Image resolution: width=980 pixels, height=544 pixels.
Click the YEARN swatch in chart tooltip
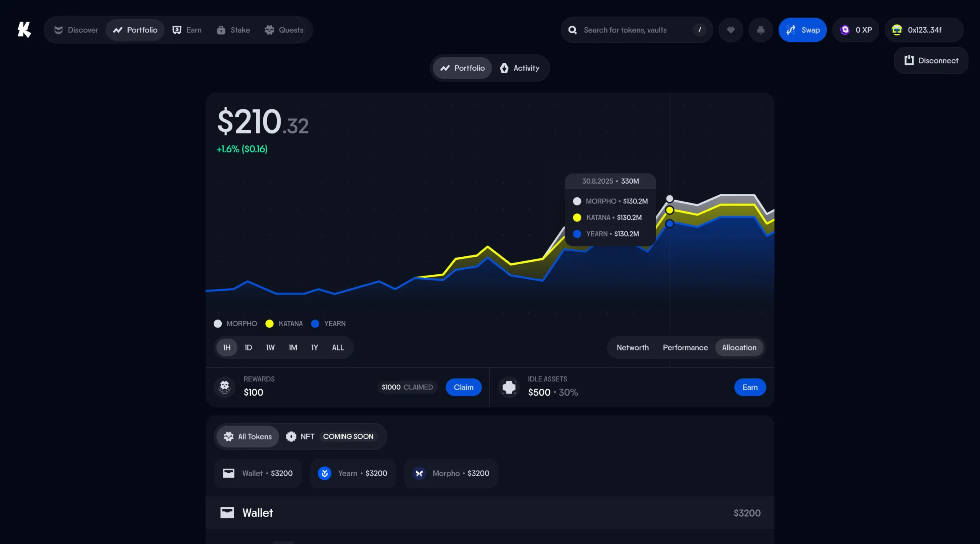point(577,234)
